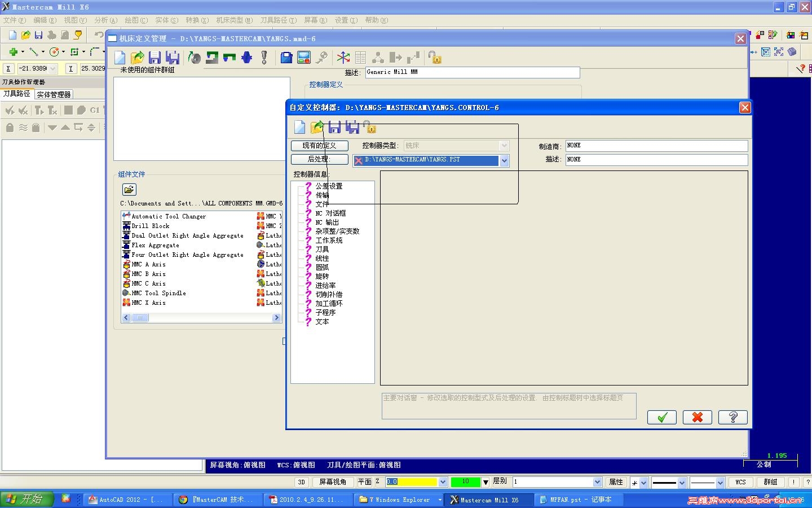Click the 现有的定义 button

[x=319, y=146]
